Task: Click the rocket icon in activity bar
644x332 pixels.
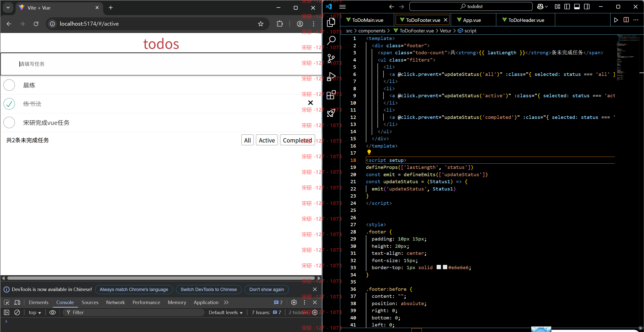Action: tap(331, 113)
